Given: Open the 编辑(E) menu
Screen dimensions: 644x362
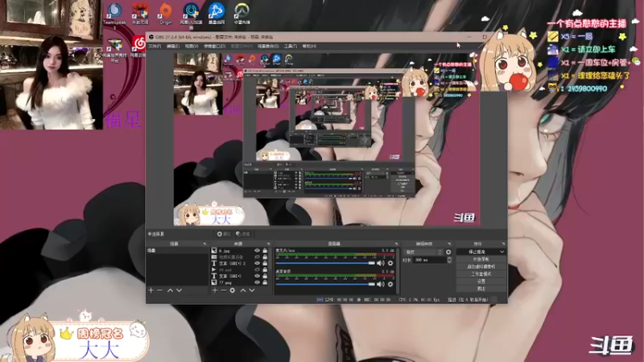Looking at the screenshot, I should pos(173,47).
